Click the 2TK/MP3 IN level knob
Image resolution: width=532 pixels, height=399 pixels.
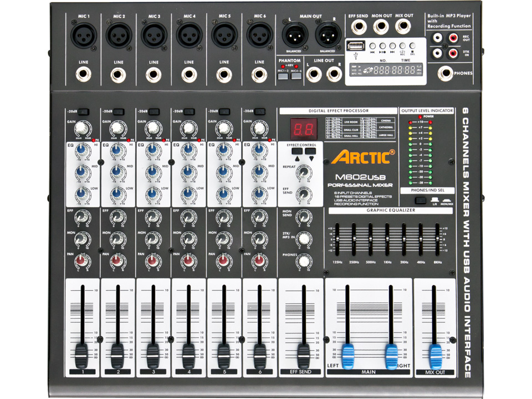click(x=304, y=239)
